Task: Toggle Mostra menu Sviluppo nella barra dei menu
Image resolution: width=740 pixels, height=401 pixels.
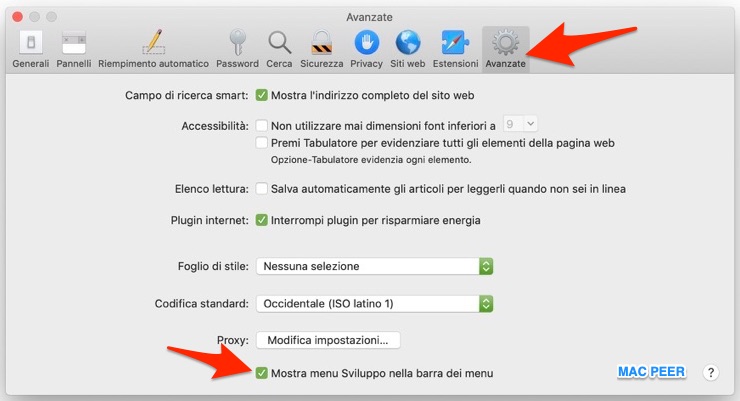Action: coord(261,373)
